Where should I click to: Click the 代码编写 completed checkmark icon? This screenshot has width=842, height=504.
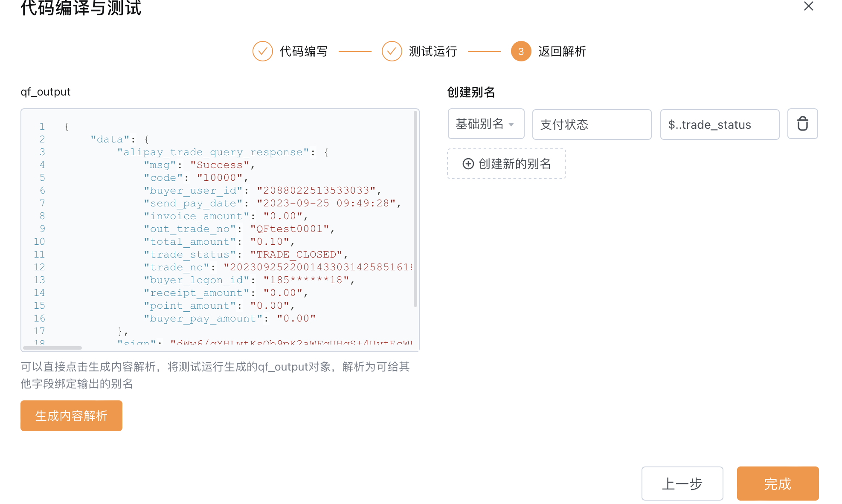coord(263,51)
